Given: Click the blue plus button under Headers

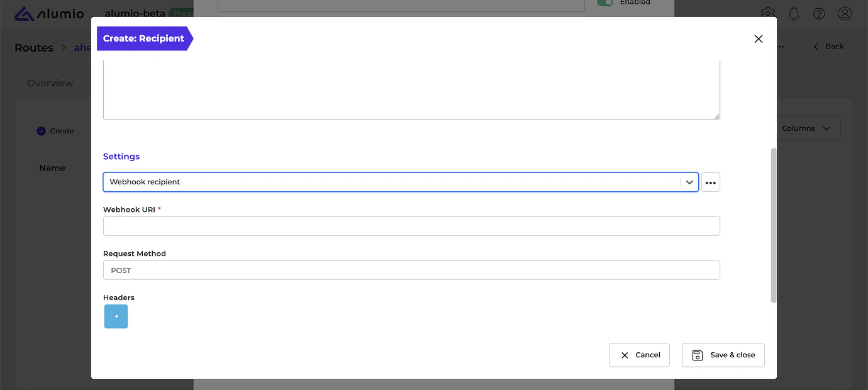Looking at the screenshot, I should coord(116,316).
